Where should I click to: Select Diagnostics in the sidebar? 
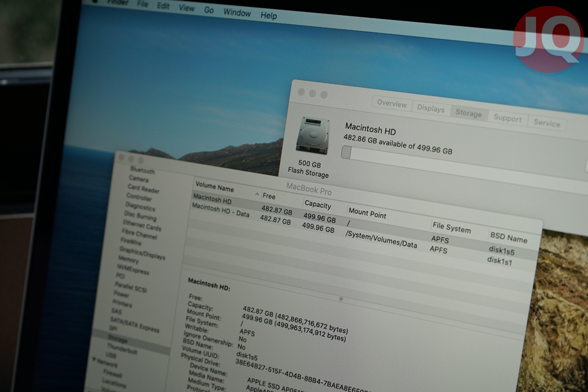140,207
